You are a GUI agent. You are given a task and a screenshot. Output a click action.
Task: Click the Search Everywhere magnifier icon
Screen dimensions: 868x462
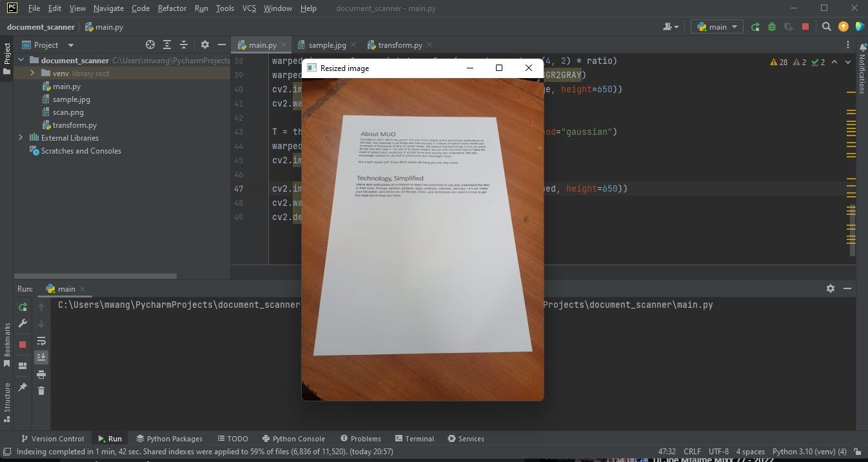826,26
